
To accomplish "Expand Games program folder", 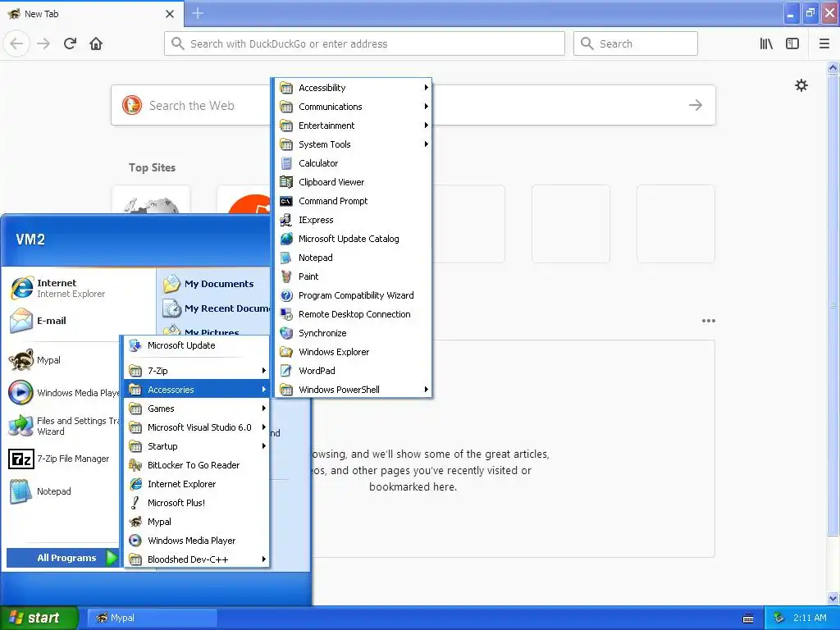I will click(196, 409).
